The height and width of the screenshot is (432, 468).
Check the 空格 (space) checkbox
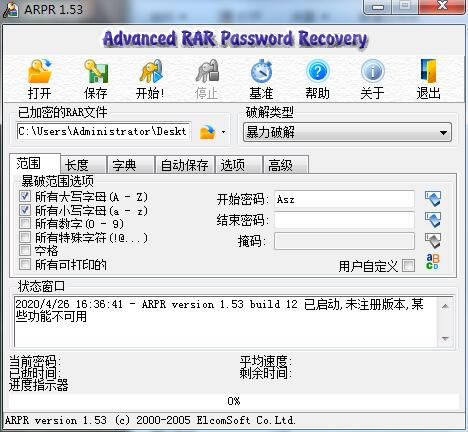coord(25,250)
